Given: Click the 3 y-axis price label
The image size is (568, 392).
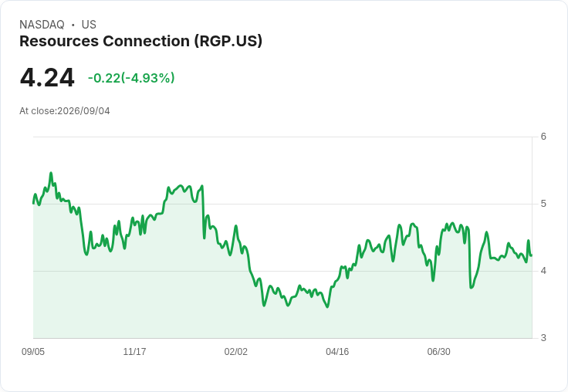Looking at the screenshot, I should coord(543,338).
